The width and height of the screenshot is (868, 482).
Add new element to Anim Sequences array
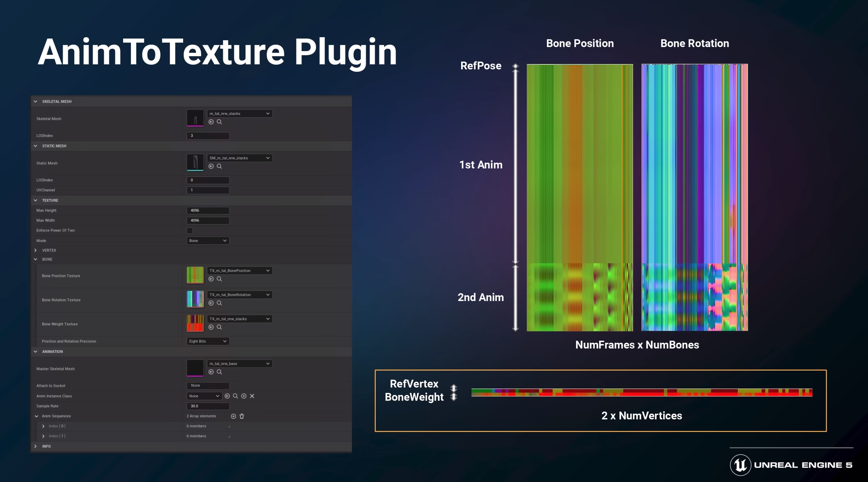233,416
